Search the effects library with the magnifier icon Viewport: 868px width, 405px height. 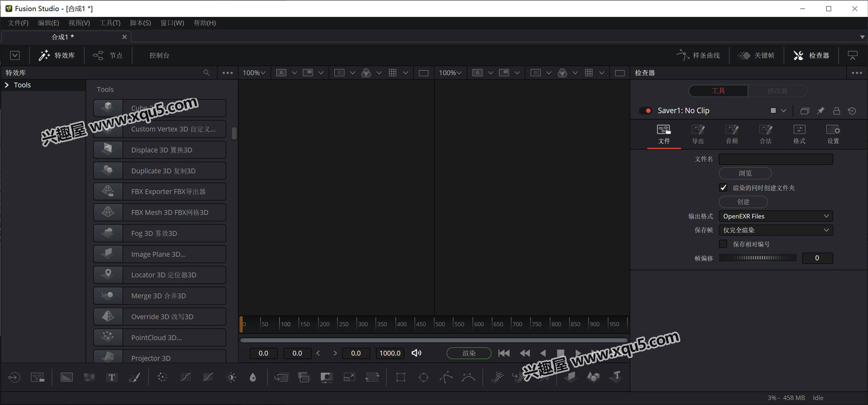click(207, 73)
